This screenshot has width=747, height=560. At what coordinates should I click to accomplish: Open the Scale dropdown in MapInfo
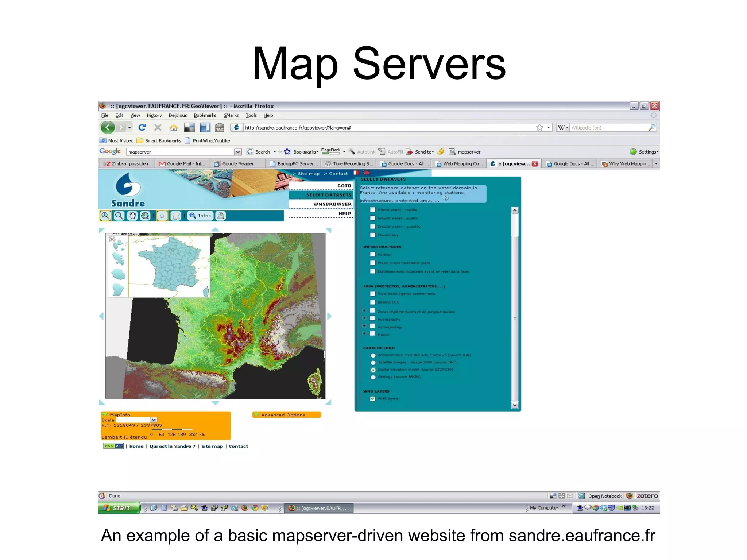click(154, 420)
